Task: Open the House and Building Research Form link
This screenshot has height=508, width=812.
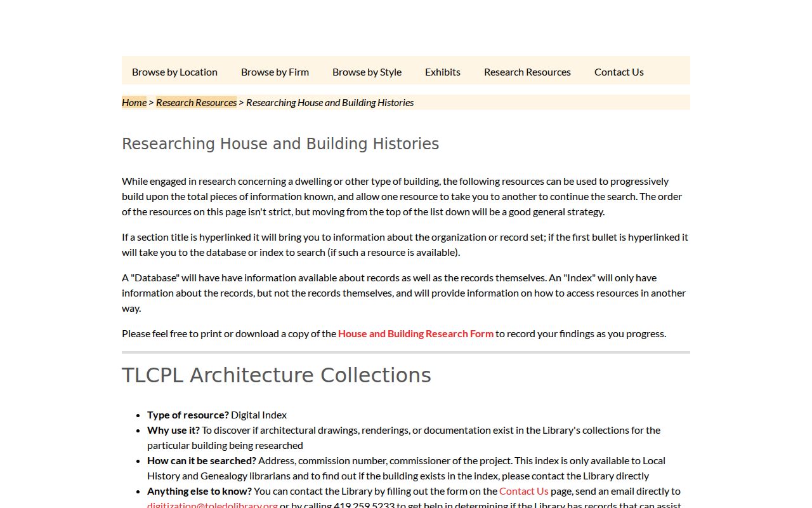Action: (416, 333)
